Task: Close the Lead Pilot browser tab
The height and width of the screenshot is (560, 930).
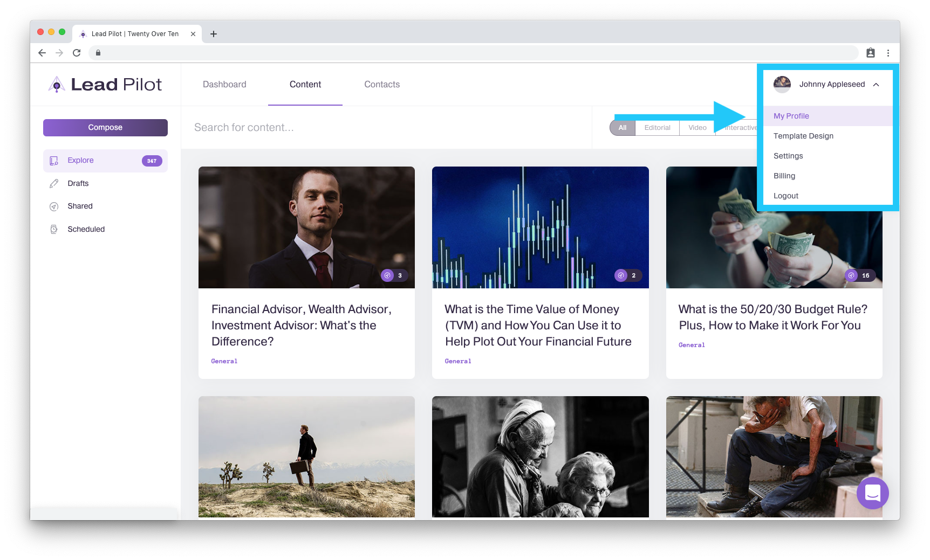Action: [x=193, y=34]
